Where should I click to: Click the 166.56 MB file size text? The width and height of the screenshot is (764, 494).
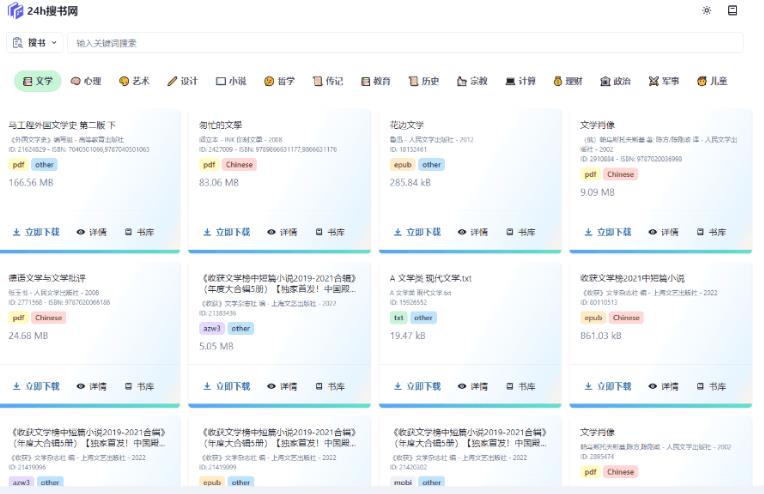point(31,183)
